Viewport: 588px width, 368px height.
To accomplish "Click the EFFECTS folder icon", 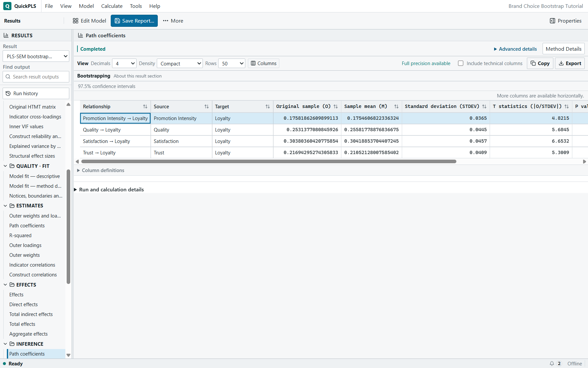I will [12, 285].
